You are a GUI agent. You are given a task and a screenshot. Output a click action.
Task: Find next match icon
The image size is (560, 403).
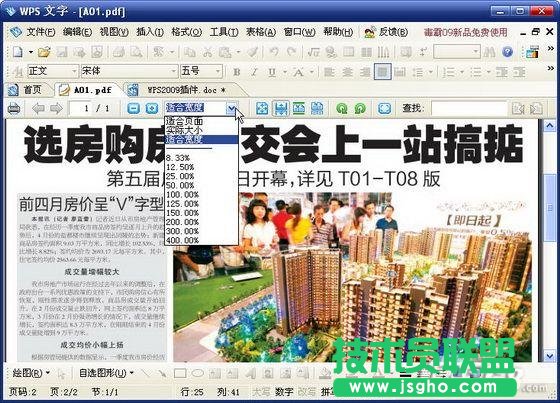pyautogui.click(x=536, y=108)
